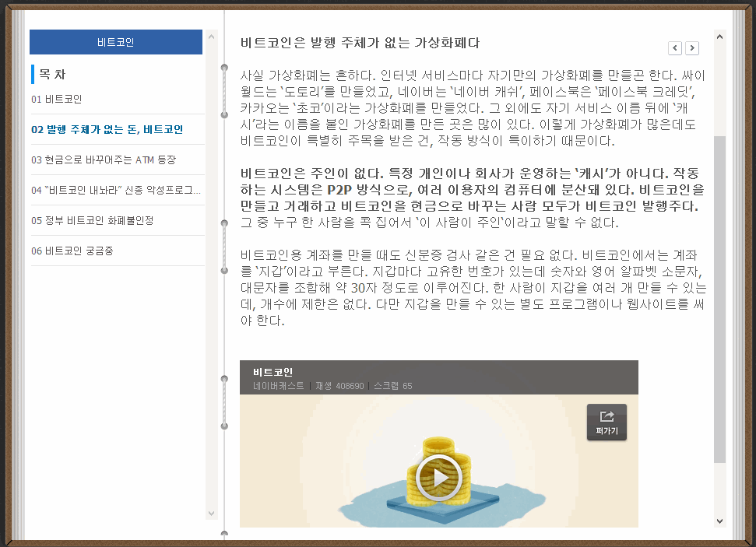Click the 퍼가기 share button
Image resolution: width=756 pixels, height=547 pixels.
[607, 423]
